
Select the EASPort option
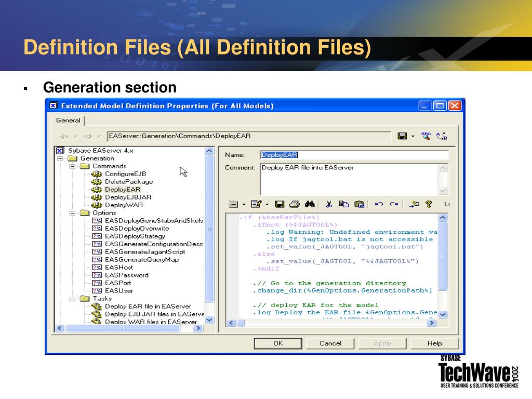[118, 283]
